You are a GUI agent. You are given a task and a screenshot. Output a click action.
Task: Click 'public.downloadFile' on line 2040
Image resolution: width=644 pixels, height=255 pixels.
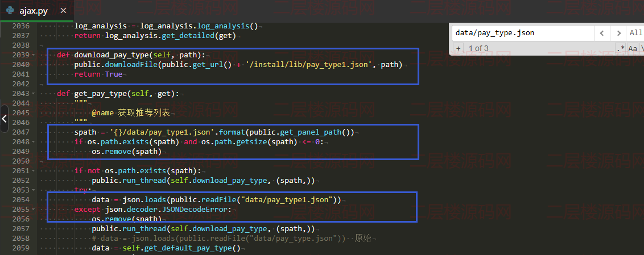115,64
